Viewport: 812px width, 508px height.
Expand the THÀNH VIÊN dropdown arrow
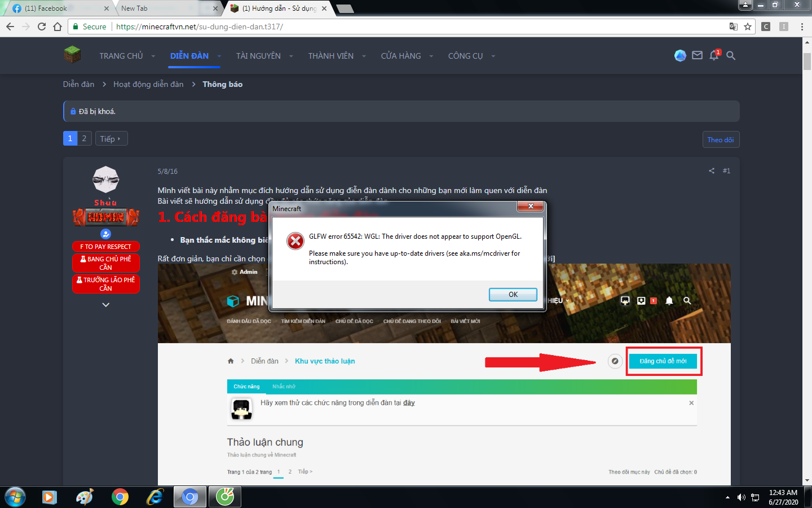[364, 56]
